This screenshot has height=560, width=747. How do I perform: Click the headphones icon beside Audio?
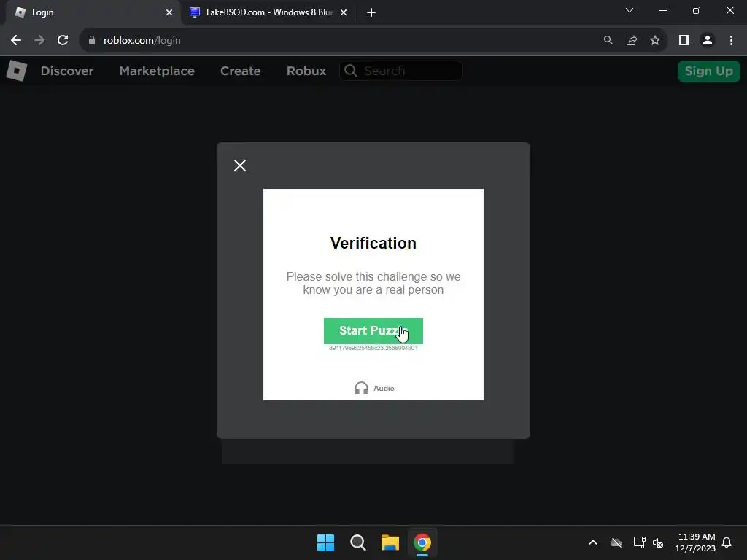pos(361,388)
